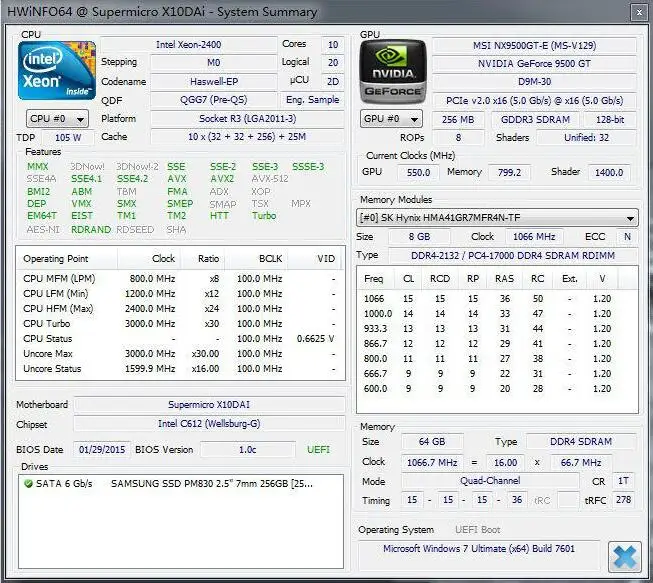Click the blue X close button at bottom right
Image resolution: width=653 pixels, height=583 pixels.
click(x=624, y=557)
